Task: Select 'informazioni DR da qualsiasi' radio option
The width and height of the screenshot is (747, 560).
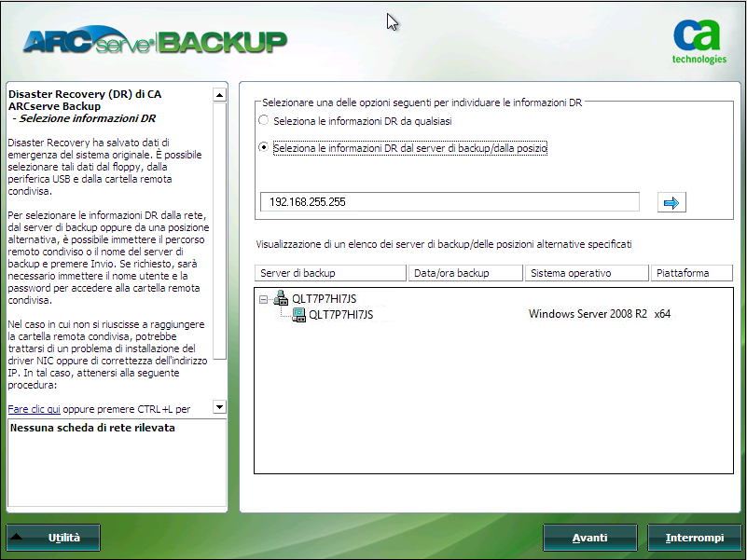Action: 263,120
